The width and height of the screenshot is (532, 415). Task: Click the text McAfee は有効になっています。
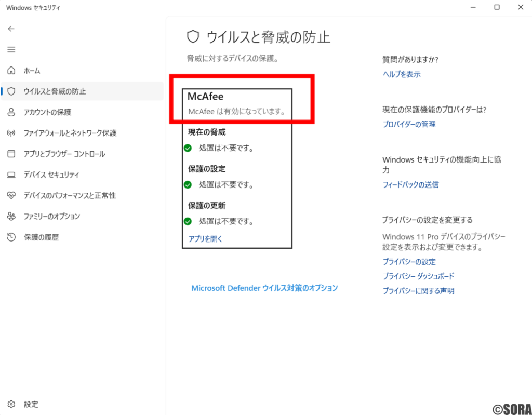click(237, 111)
